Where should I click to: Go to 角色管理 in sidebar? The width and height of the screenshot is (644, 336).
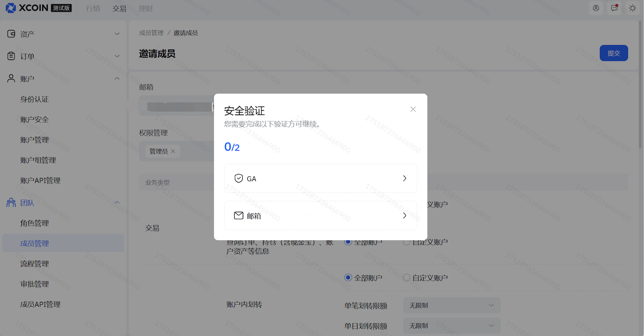pyautogui.click(x=35, y=223)
